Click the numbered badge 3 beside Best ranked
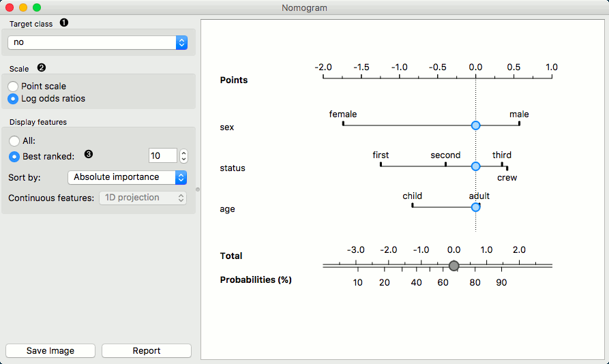Viewport: 609px width, 364px height. (x=88, y=155)
